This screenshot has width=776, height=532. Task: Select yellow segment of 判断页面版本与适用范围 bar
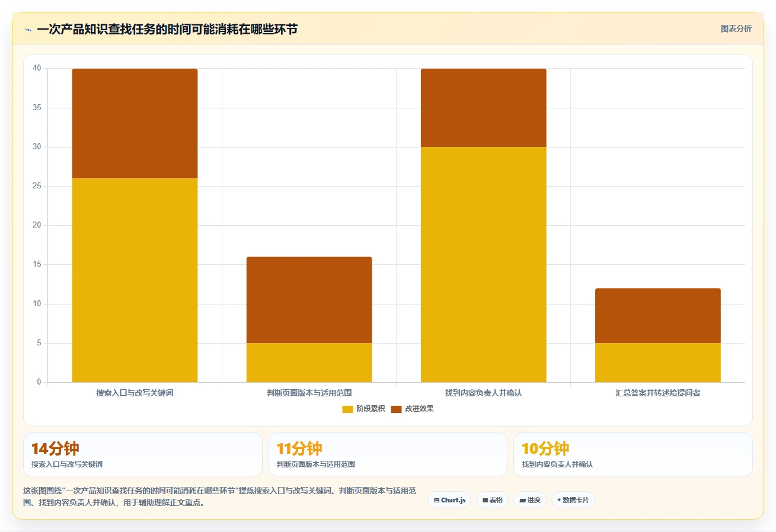(309, 363)
